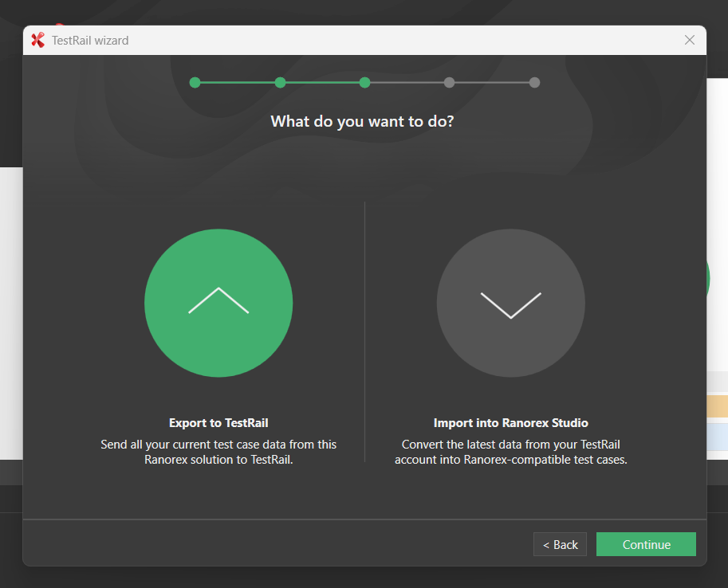Select the green Export up-arrow circle
Screen dimensions: 728x588
click(218, 303)
